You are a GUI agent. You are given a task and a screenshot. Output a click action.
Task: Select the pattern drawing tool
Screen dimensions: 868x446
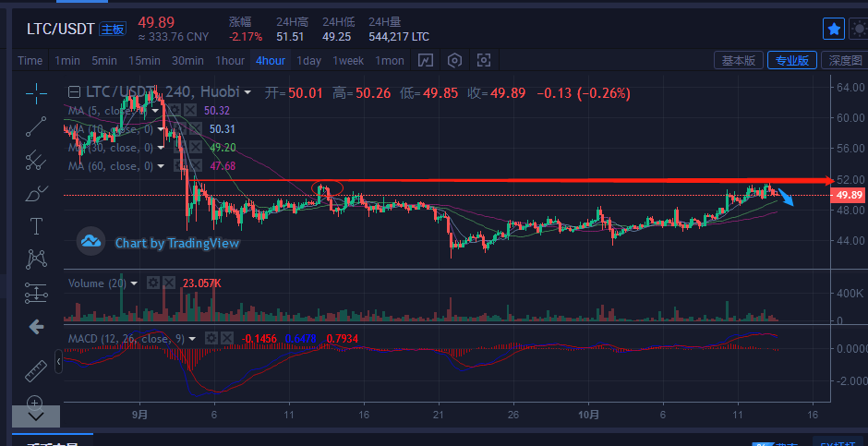pyautogui.click(x=36, y=259)
